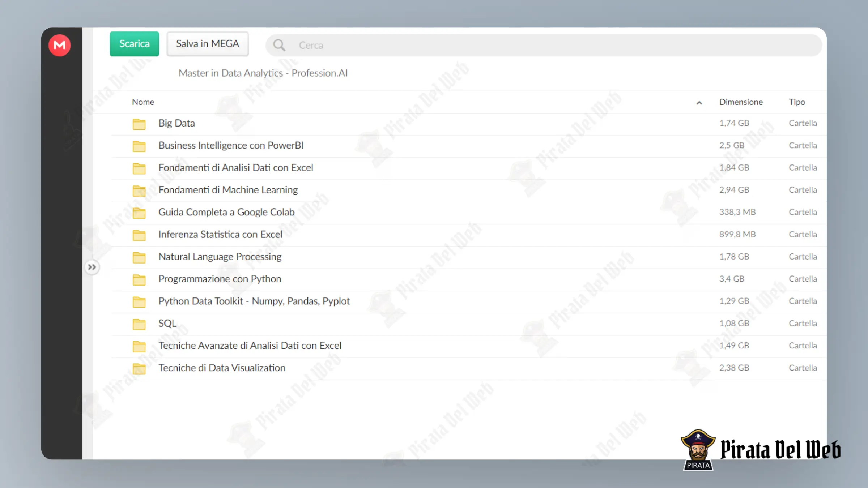Select the SQL folder name

(x=167, y=323)
